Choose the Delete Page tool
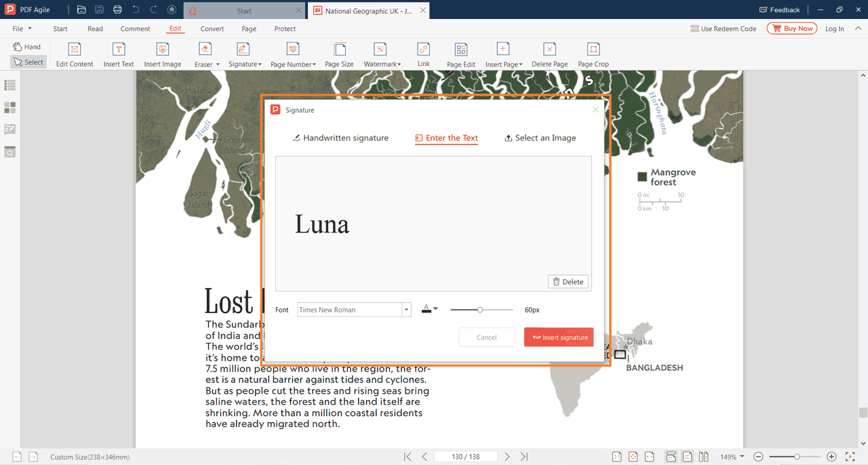The height and width of the screenshot is (465, 868). coord(549,49)
